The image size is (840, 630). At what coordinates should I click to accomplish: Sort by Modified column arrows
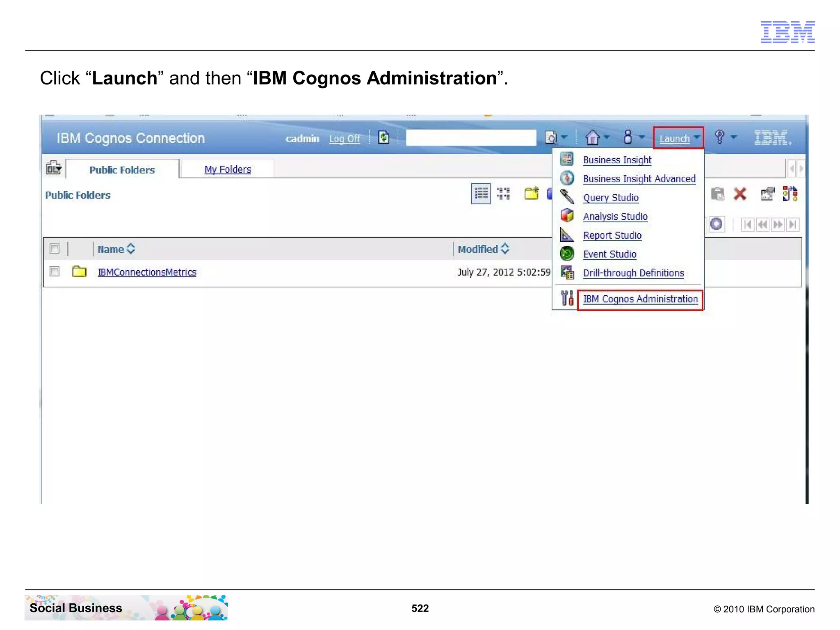(505, 248)
